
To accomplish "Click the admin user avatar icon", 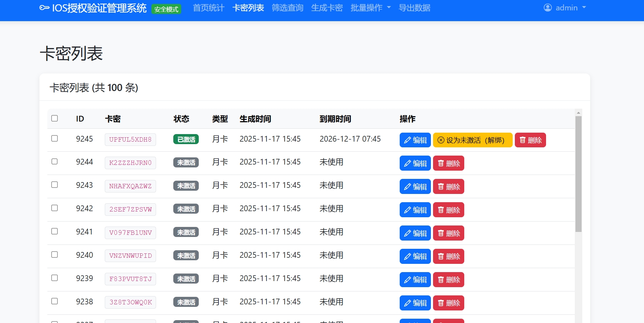I will click(x=547, y=8).
